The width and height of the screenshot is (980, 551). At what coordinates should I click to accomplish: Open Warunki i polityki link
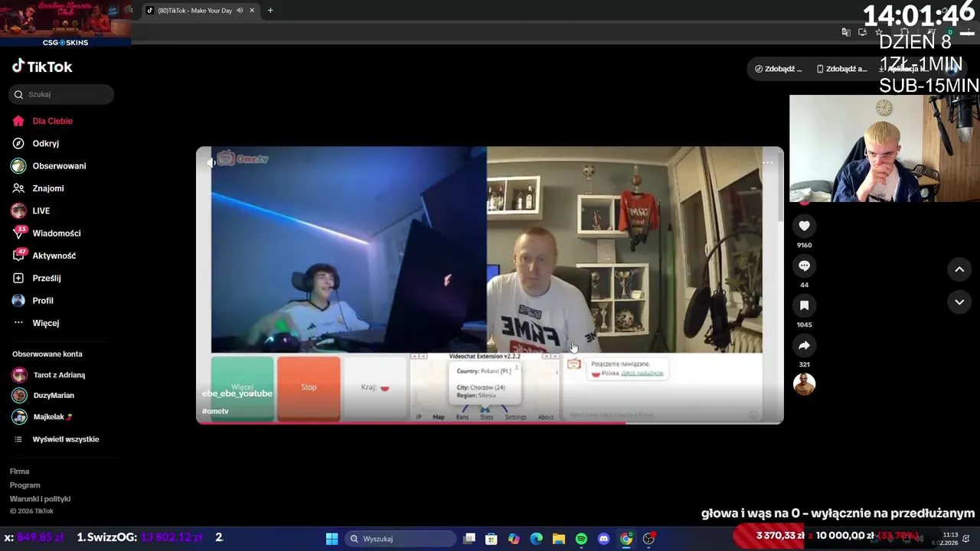[x=40, y=499]
